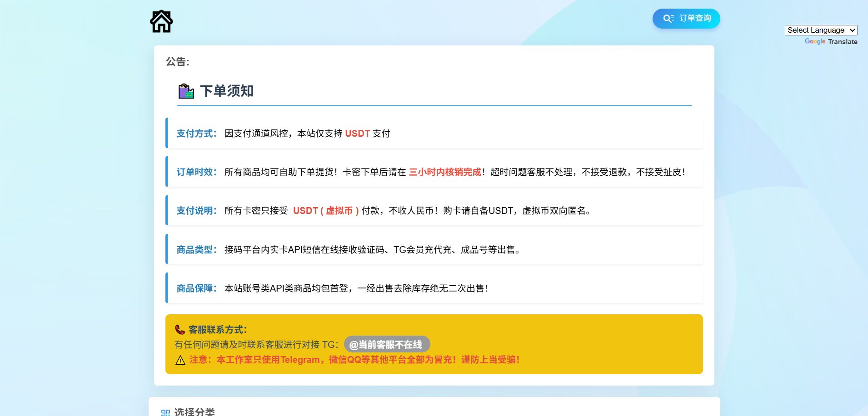This screenshot has height=416, width=868.
Task: Click the 支付方式 notice label
Action: 196,134
